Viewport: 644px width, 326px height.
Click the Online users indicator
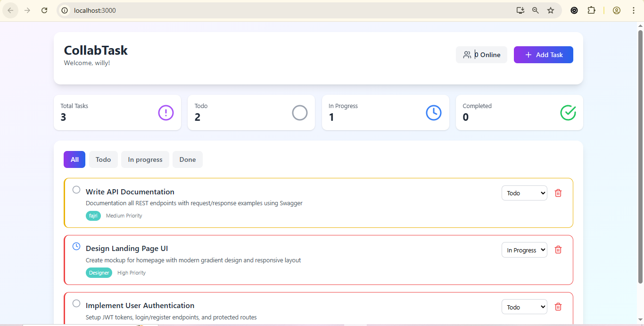click(481, 55)
